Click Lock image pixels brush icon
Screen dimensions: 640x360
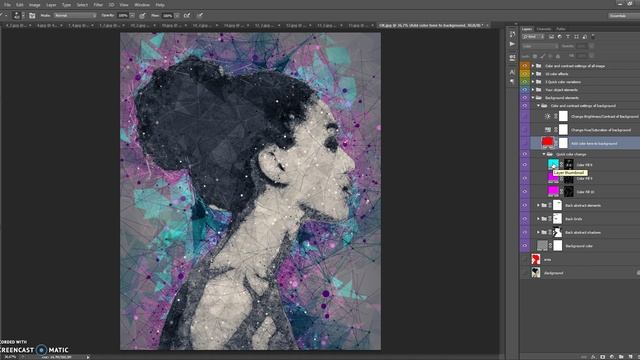click(542, 56)
